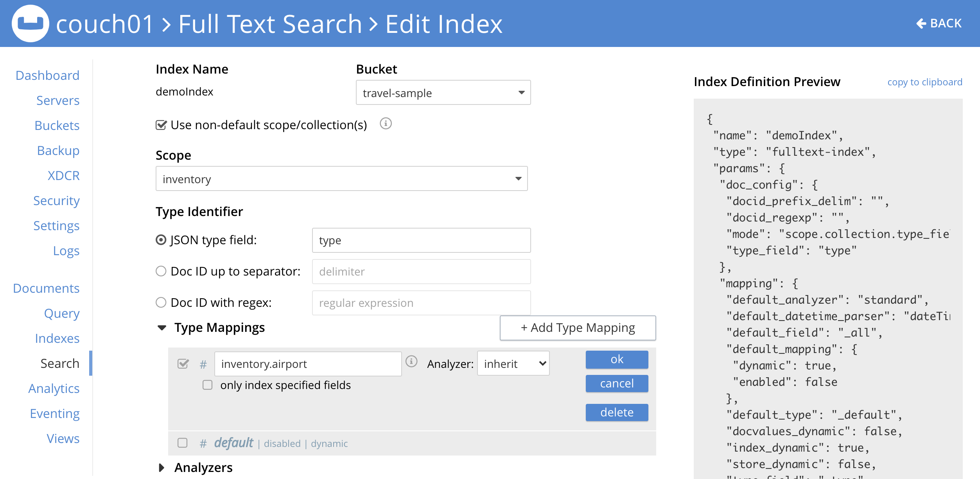Open Logs in sidebar
The height and width of the screenshot is (479, 980).
[x=66, y=251]
